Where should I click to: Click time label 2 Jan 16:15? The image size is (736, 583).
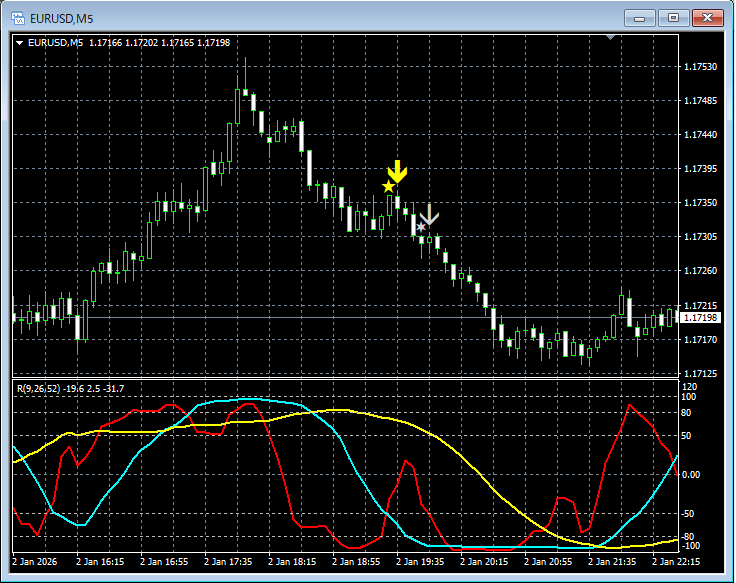[100, 561]
